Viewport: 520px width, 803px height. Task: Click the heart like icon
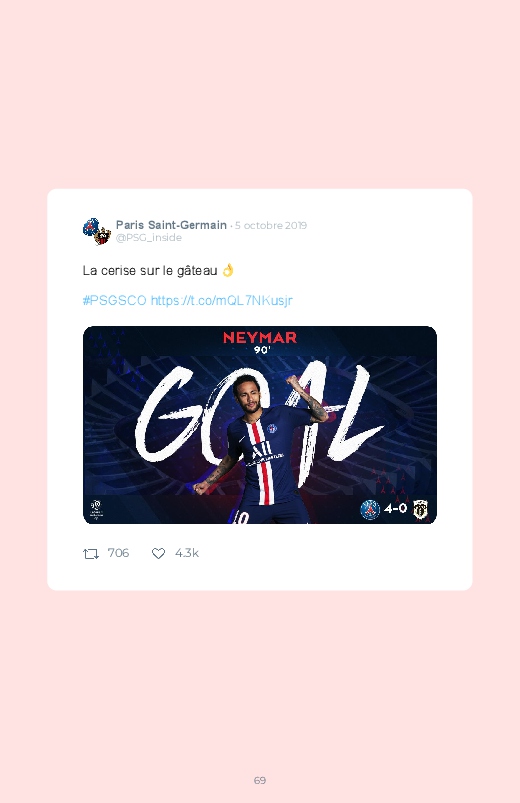158,554
